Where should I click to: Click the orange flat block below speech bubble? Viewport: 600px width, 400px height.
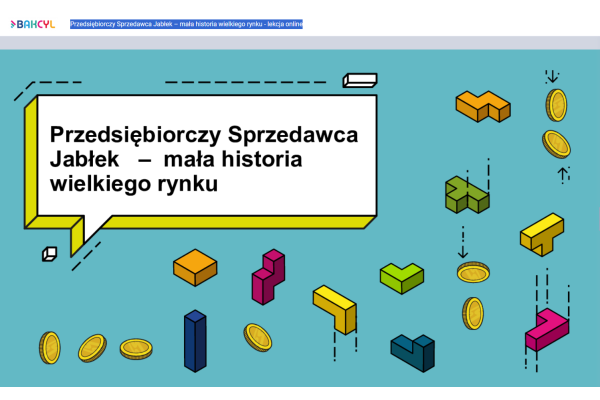tap(195, 266)
